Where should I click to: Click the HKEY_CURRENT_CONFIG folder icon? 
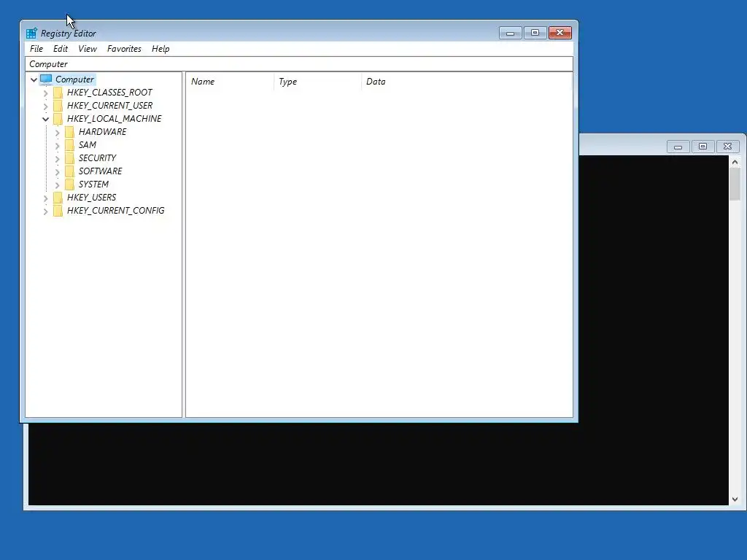(58, 211)
